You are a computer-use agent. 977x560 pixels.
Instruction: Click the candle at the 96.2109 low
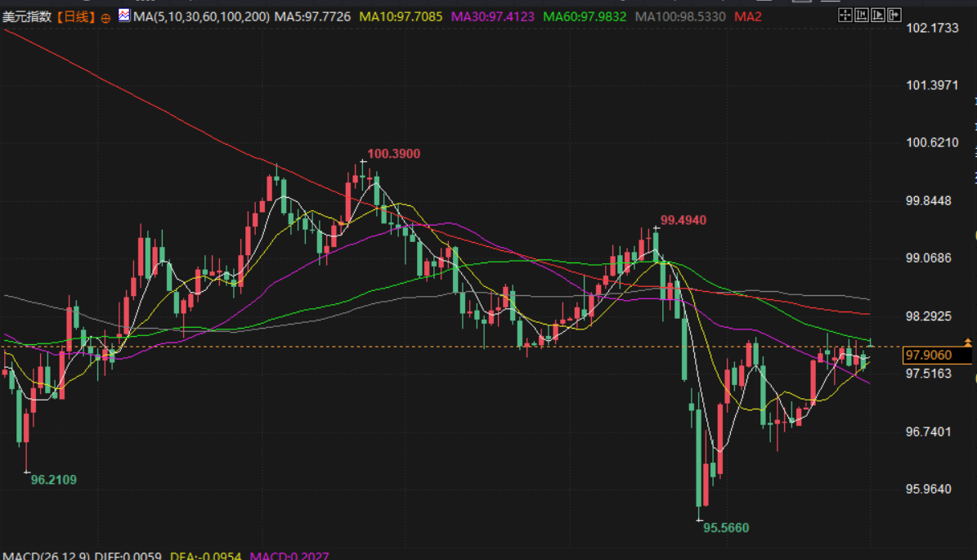point(26,439)
